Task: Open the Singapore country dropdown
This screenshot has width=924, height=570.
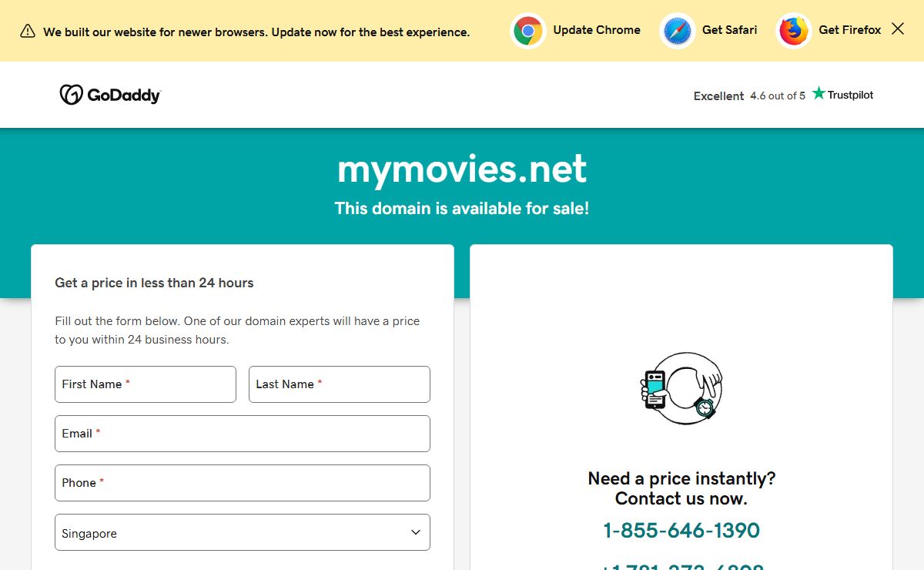Action: pyautogui.click(x=243, y=532)
